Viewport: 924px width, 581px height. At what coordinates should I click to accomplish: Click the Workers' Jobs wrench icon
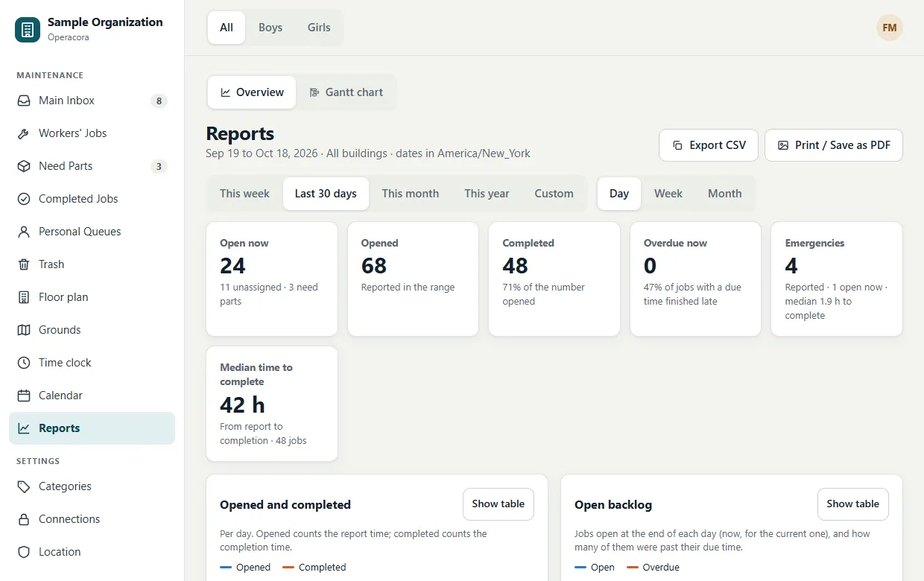pos(24,133)
